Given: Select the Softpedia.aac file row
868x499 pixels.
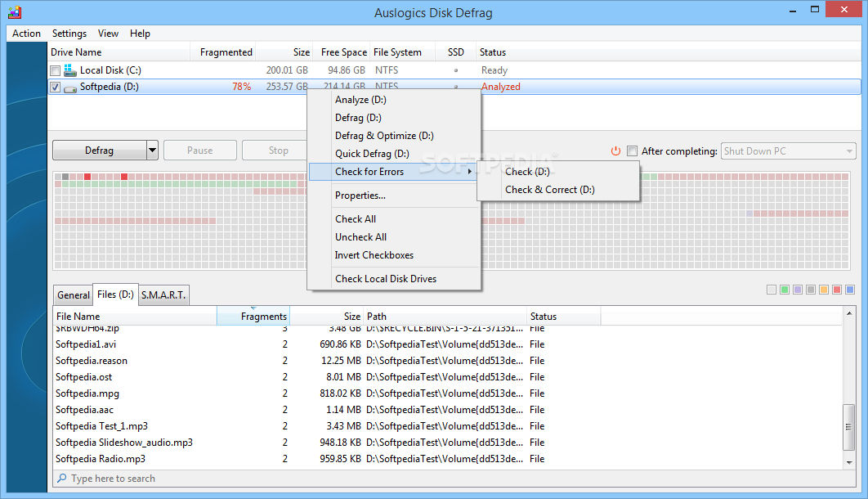Looking at the screenshot, I should pyautogui.click(x=447, y=409).
